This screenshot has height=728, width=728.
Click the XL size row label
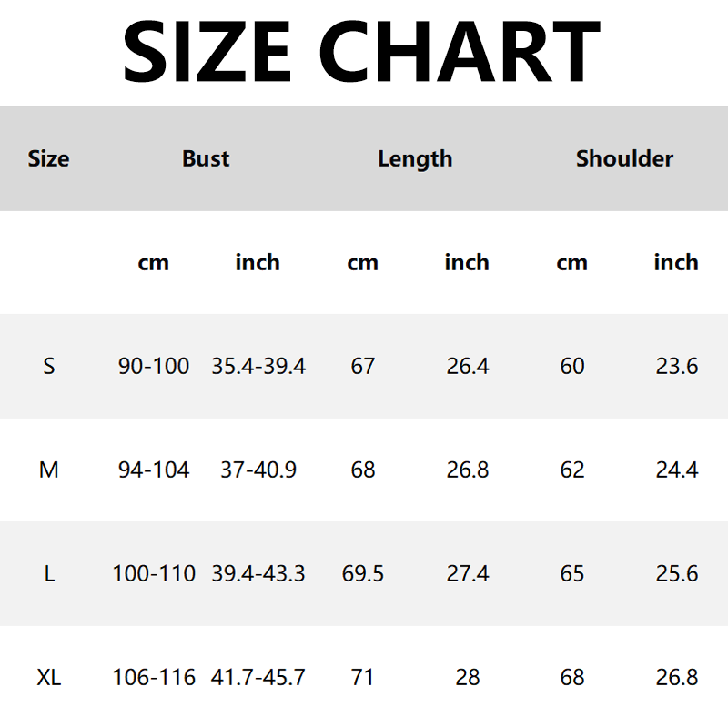49,677
